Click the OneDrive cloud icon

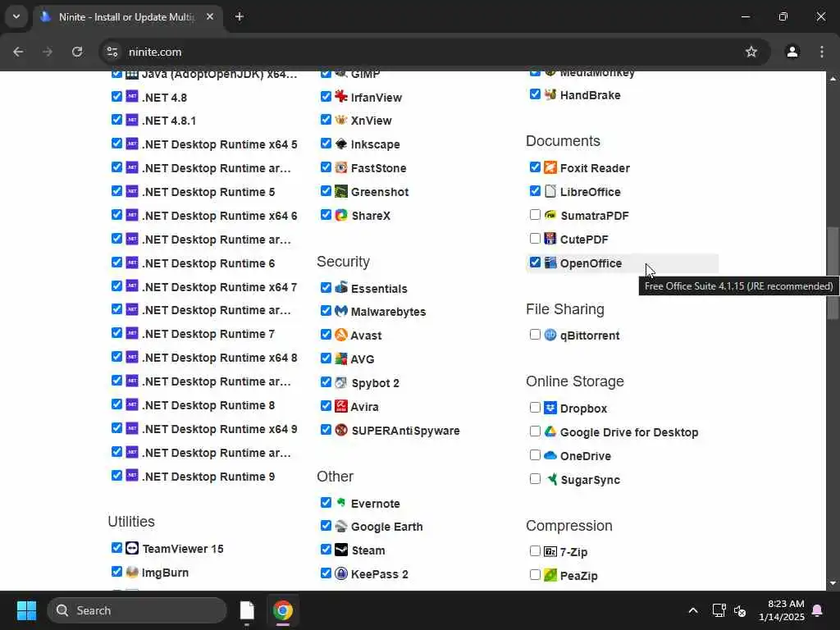pyautogui.click(x=550, y=455)
